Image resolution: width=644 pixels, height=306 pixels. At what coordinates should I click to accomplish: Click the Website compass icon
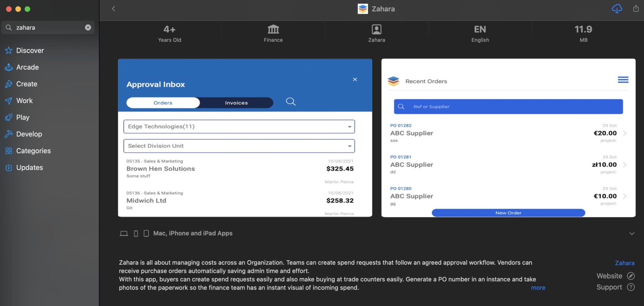click(x=631, y=276)
